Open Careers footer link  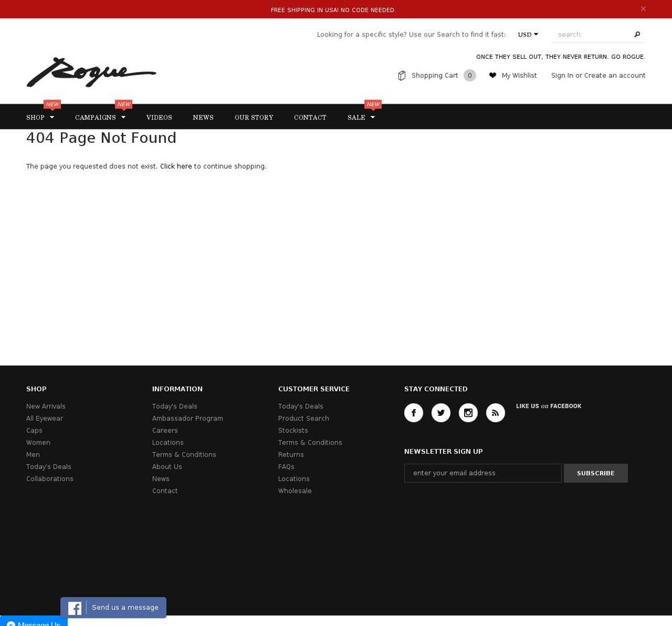pyautogui.click(x=165, y=430)
